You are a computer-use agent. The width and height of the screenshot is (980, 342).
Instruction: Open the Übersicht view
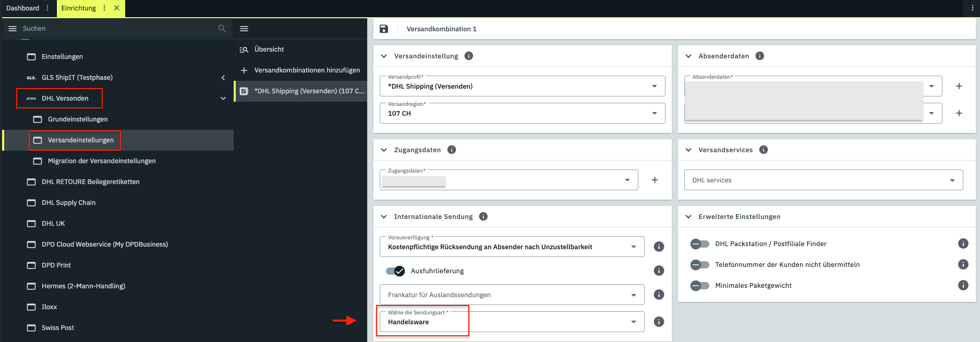click(x=269, y=50)
